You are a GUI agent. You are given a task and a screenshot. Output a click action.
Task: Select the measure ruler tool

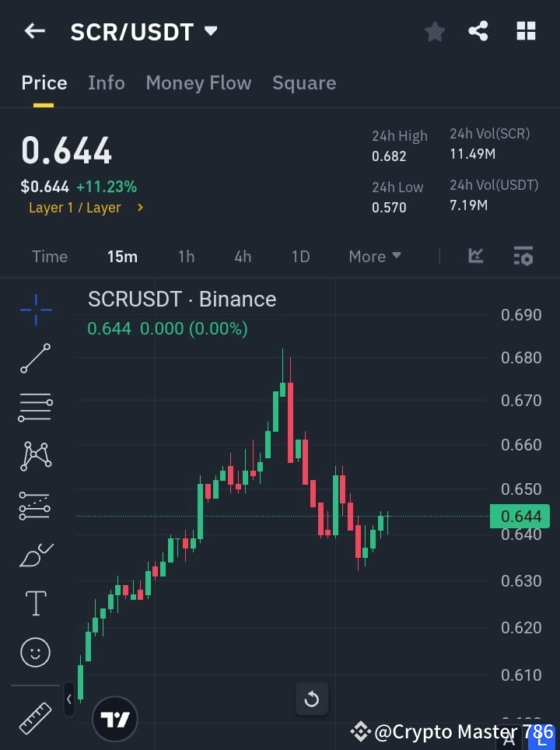click(35, 717)
